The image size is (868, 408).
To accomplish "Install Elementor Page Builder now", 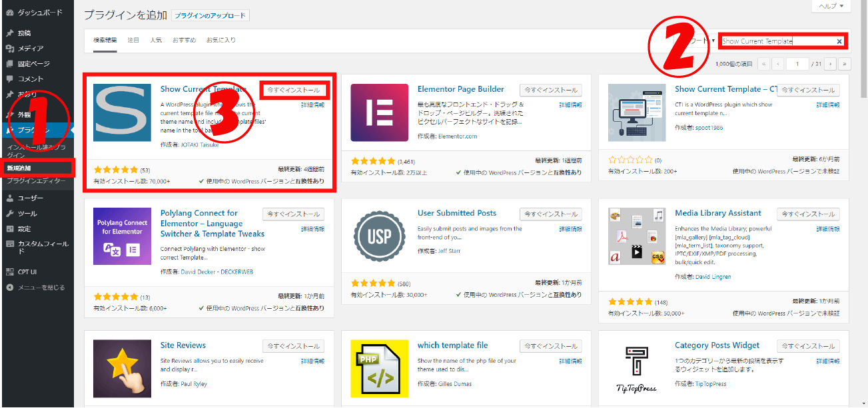I will pyautogui.click(x=551, y=90).
